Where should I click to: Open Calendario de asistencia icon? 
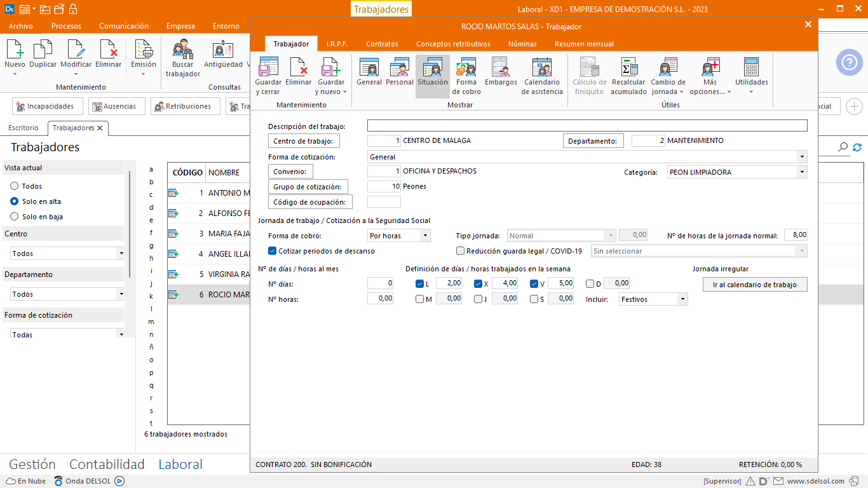click(542, 76)
